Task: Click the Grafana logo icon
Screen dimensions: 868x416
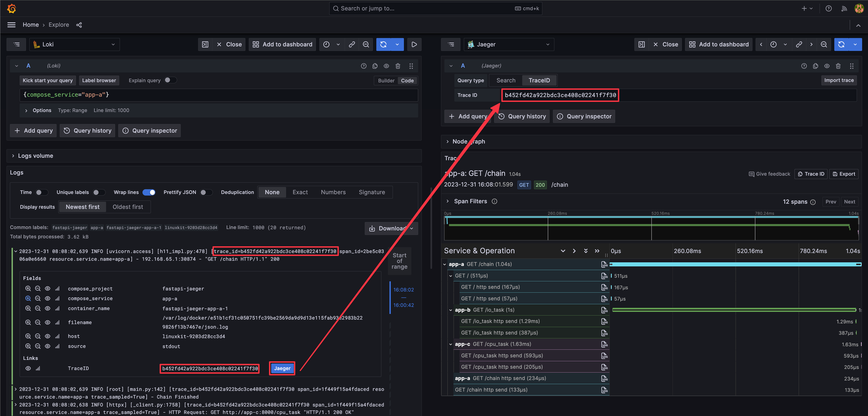Action: point(12,8)
